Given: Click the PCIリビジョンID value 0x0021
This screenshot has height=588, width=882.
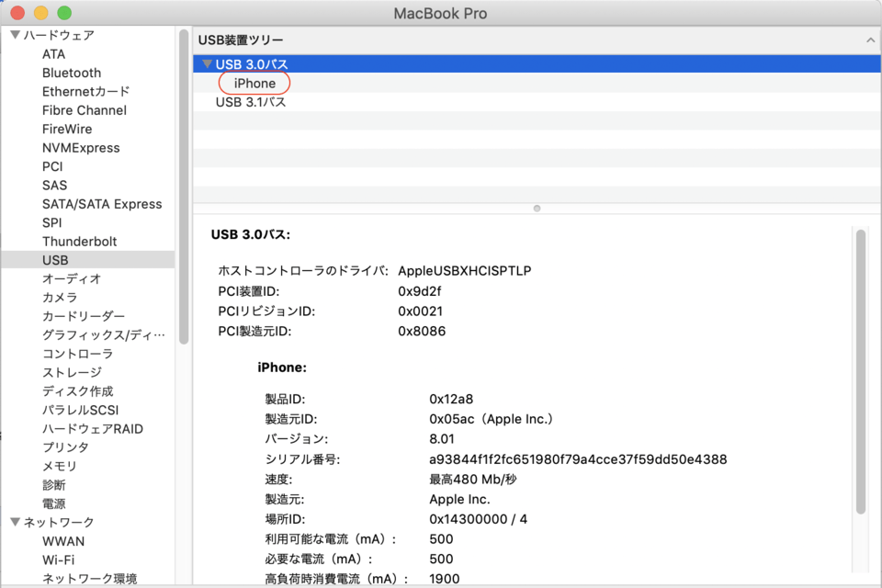Looking at the screenshot, I should (x=420, y=311).
